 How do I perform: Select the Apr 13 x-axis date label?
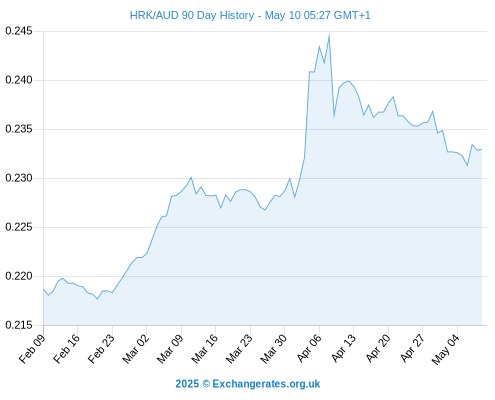point(344,348)
